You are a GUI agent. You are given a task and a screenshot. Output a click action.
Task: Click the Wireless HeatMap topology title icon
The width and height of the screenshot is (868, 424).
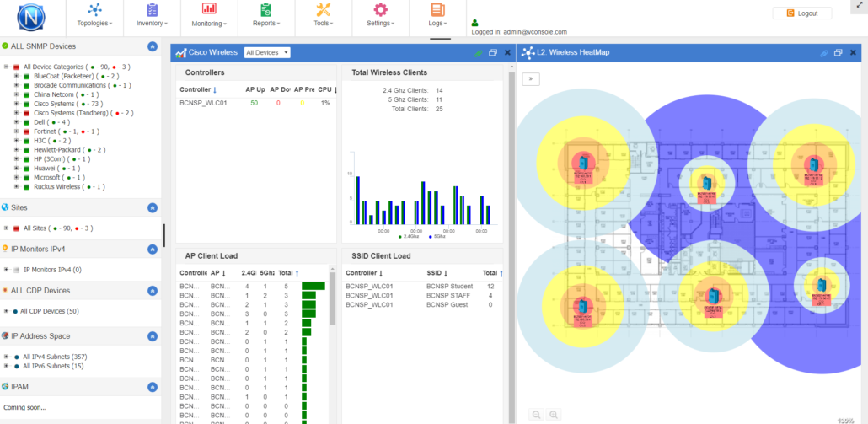(528, 52)
